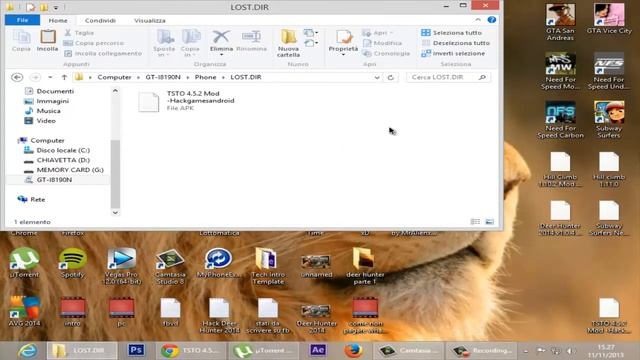Image resolution: width=640 pixels, height=360 pixels.
Task: Switch to the Chrome TSTO taskbar window
Action: [191, 351]
